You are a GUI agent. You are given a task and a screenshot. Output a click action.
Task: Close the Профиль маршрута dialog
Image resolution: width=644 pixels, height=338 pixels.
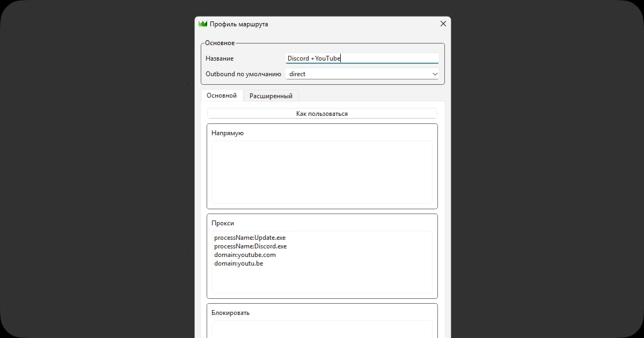click(x=443, y=24)
